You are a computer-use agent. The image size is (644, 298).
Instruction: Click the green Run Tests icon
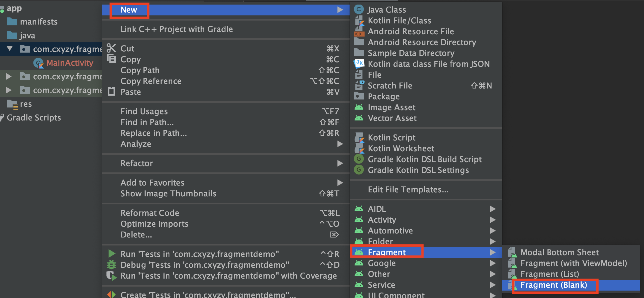pos(112,253)
